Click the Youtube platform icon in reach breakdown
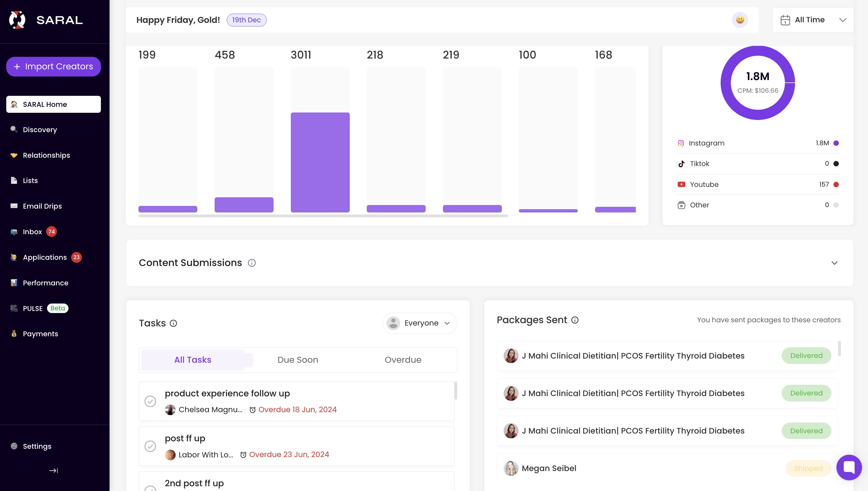Image resolution: width=868 pixels, height=491 pixels. (682, 184)
